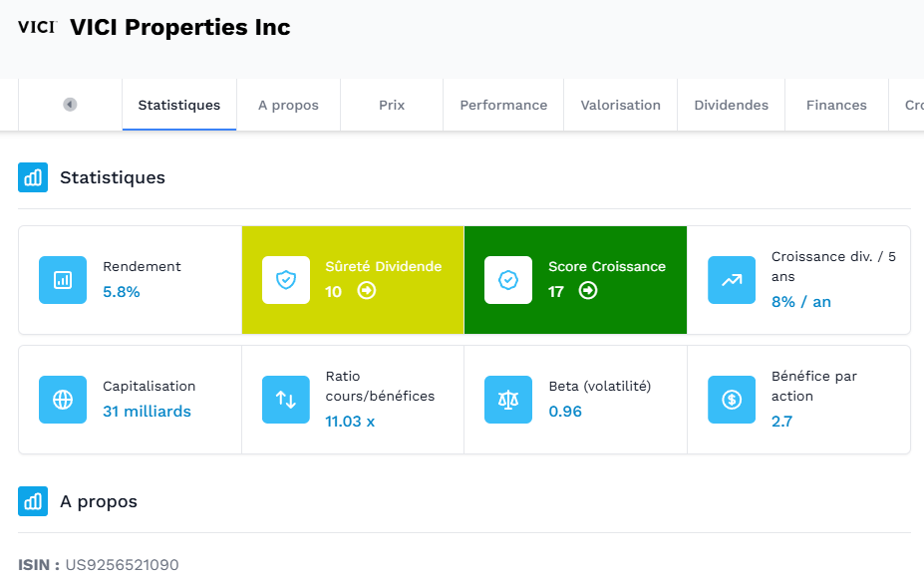Click the 11.03 x ratio value

click(350, 422)
